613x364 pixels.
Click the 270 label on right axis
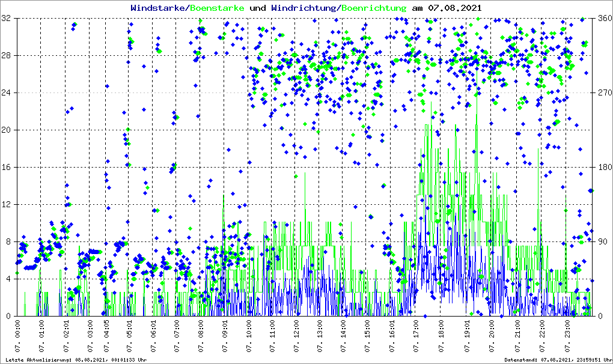pyautogui.click(x=603, y=93)
